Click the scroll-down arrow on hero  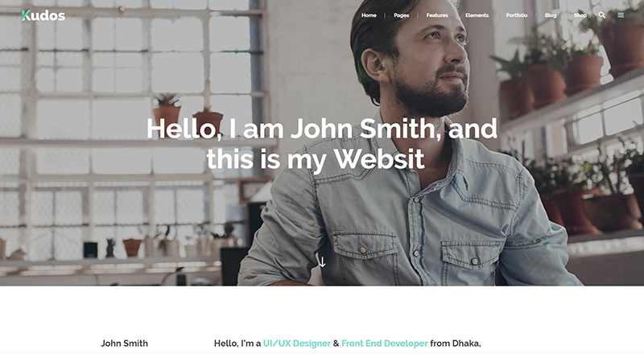click(x=323, y=262)
